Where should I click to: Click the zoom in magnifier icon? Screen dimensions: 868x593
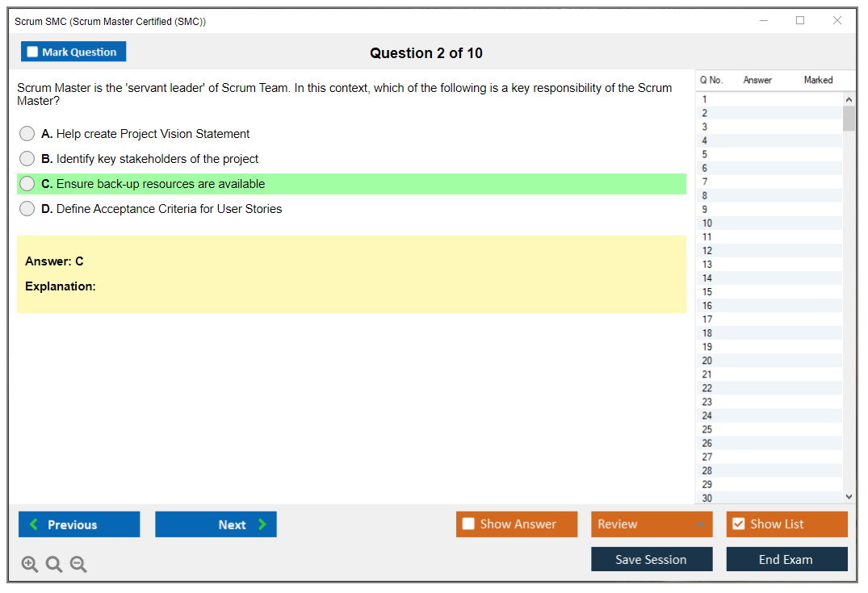[29, 565]
